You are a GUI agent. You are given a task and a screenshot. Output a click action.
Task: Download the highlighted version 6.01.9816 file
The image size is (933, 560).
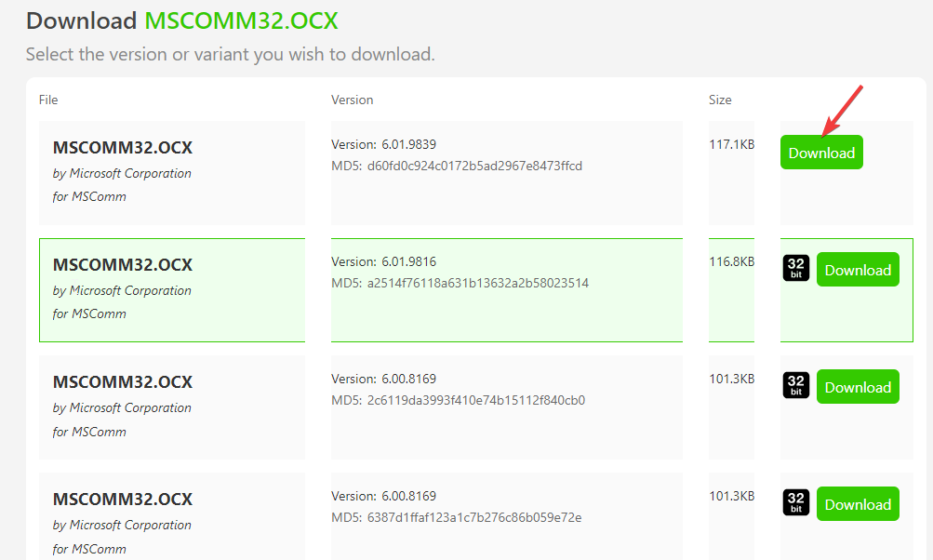pos(858,270)
